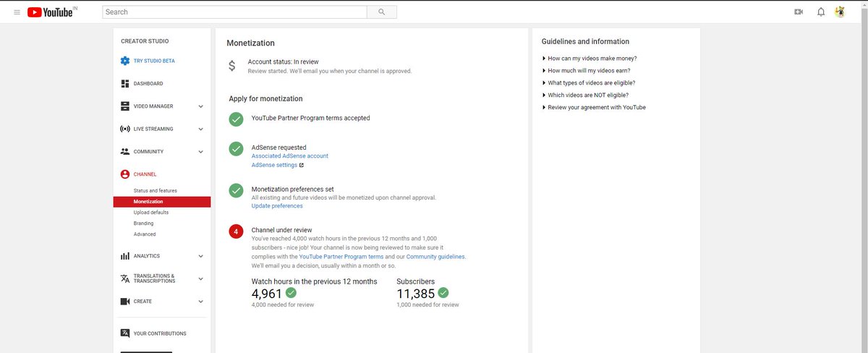868x353 pixels.
Task: Expand the Video Manager section chevron
Action: point(200,106)
